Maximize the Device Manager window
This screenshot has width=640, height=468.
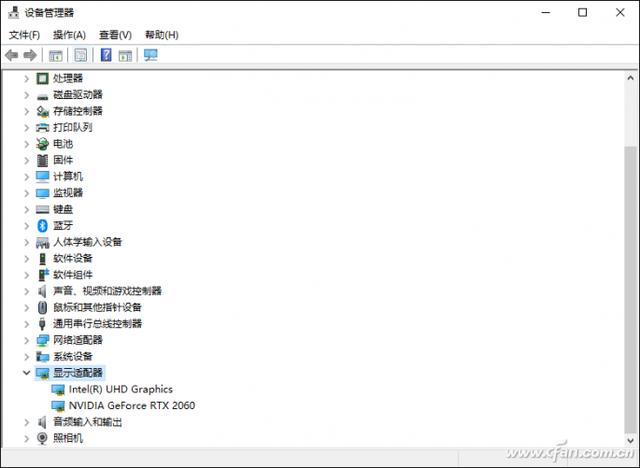coord(582,13)
